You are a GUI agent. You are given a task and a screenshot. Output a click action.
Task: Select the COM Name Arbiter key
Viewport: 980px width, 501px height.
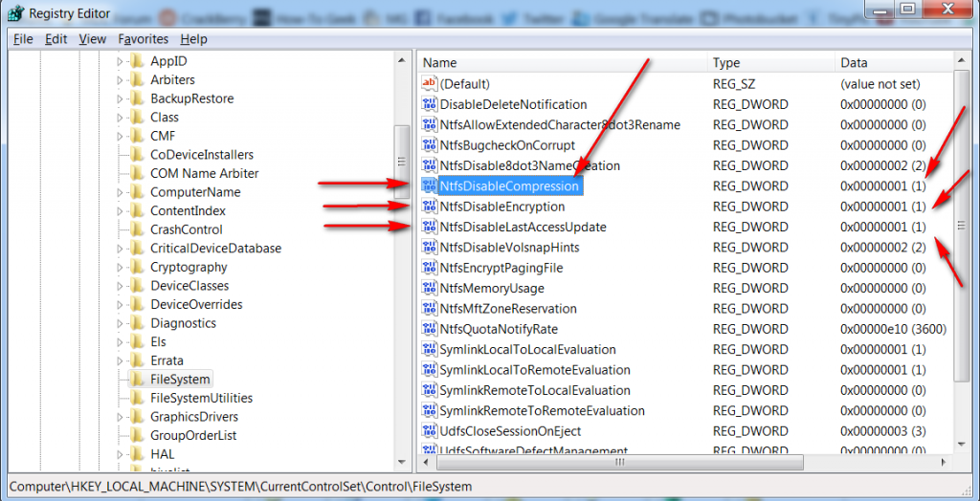205,173
